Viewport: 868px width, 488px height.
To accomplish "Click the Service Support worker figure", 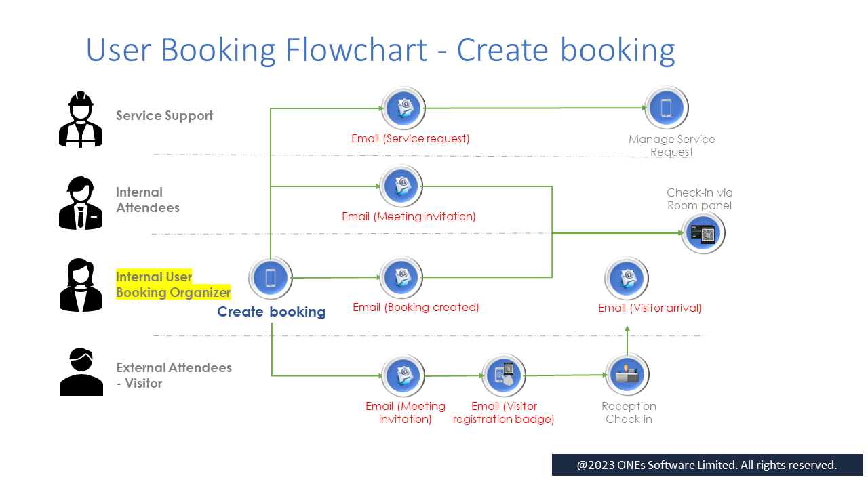I will 81,120.
